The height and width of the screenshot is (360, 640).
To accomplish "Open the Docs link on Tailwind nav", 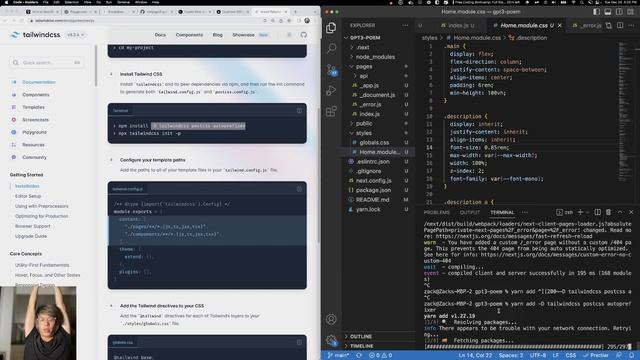I will [160, 35].
